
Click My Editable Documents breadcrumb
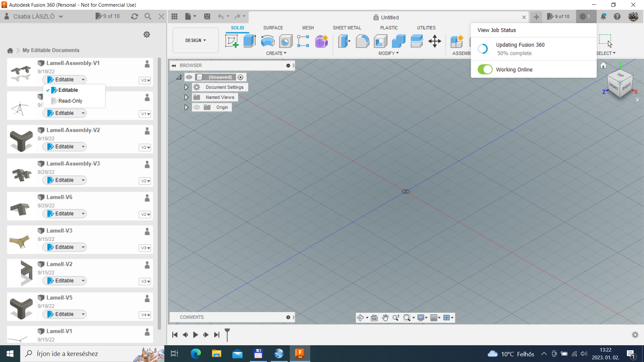tap(51, 50)
